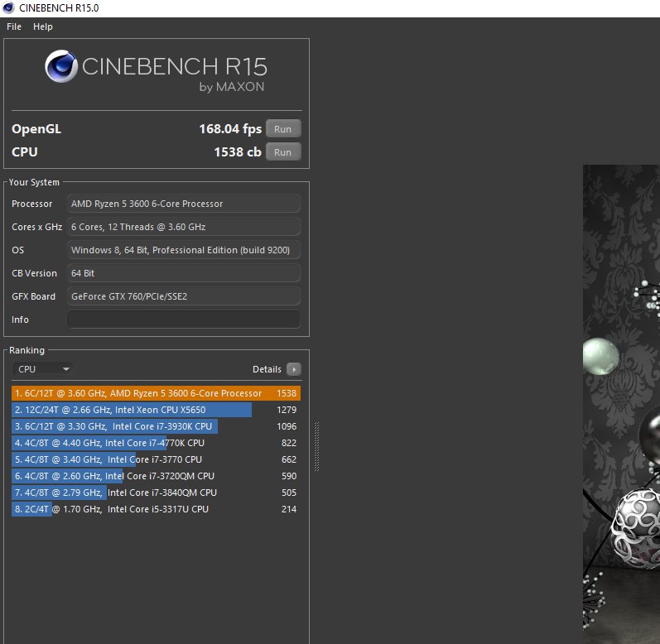Viewport: 660px width, 644px height.
Task: Select ranking row Intel Xeon CPU X5650
Action: click(x=157, y=409)
